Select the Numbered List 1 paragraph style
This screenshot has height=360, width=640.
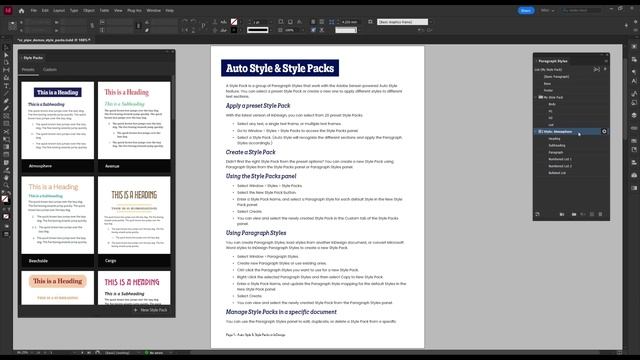(560, 159)
